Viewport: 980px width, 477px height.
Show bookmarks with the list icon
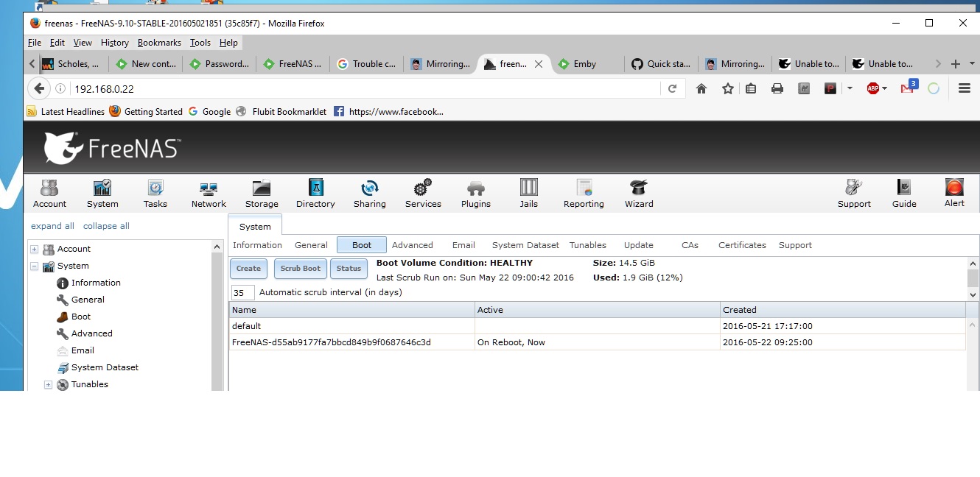tap(751, 88)
